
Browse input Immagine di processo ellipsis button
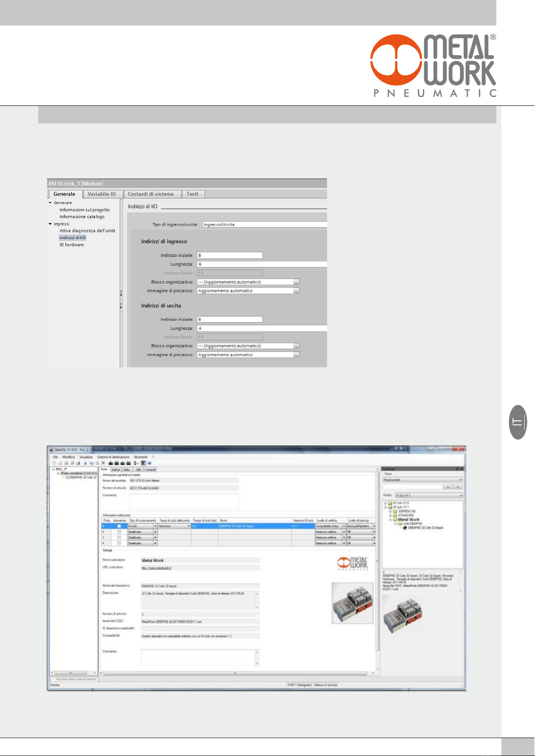[x=296, y=291]
